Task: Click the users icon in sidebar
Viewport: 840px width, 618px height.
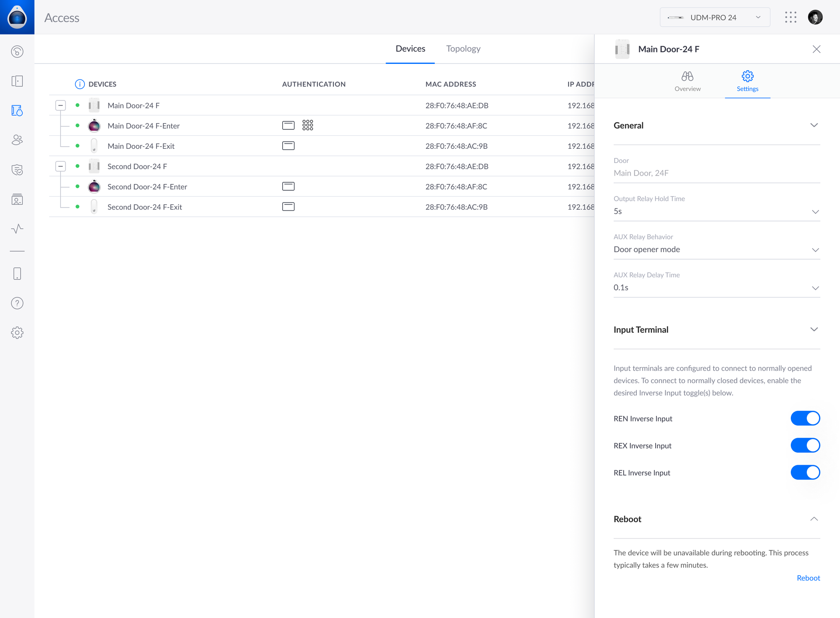Action: coord(17,140)
